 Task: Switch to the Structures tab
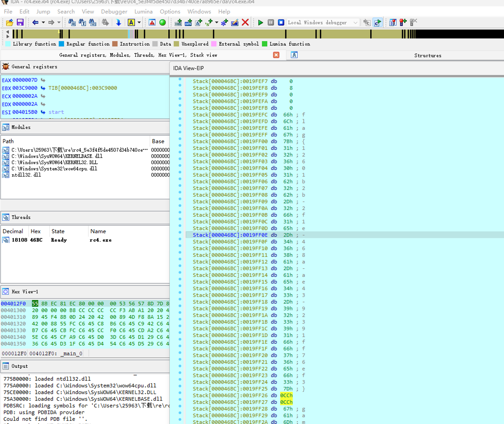(428, 56)
